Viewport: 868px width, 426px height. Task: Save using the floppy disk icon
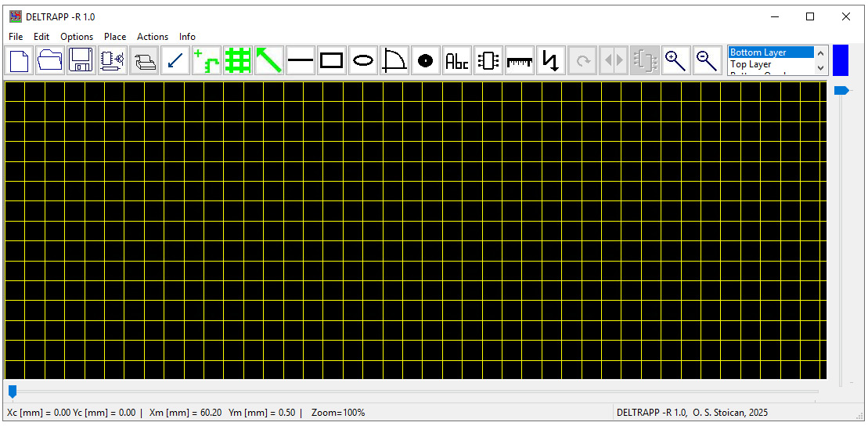pyautogui.click(x=81, y=60)
